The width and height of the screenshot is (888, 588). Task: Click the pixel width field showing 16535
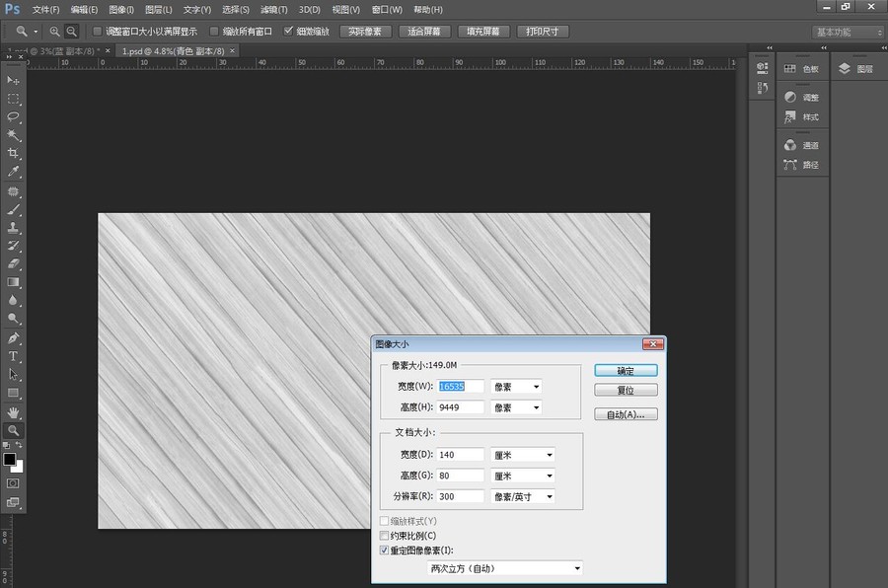tap(460, 387)
